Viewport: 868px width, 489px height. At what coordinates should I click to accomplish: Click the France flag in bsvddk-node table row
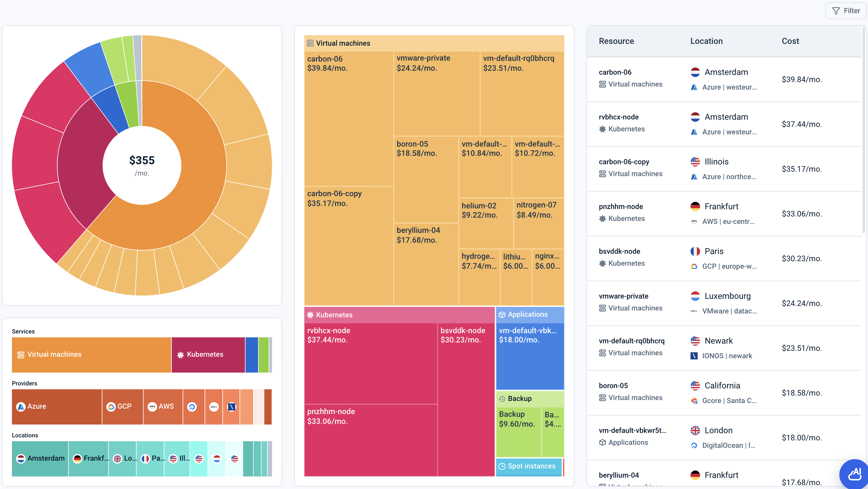pos(695,251)
